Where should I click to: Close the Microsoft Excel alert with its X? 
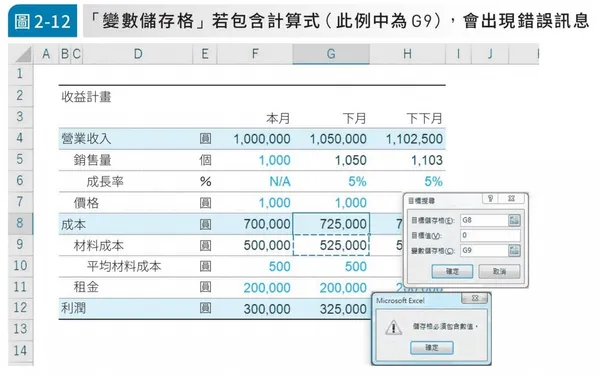coord(474,298)
